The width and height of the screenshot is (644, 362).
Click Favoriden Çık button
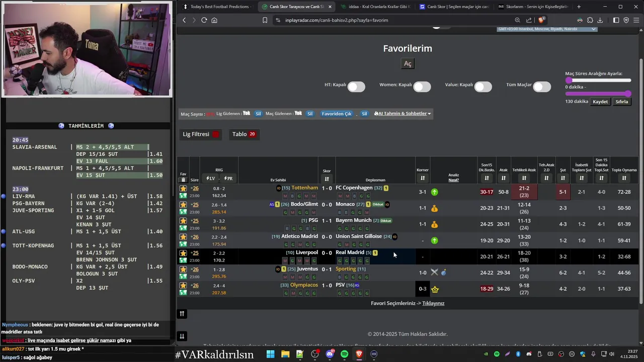[x=337, y=114]
